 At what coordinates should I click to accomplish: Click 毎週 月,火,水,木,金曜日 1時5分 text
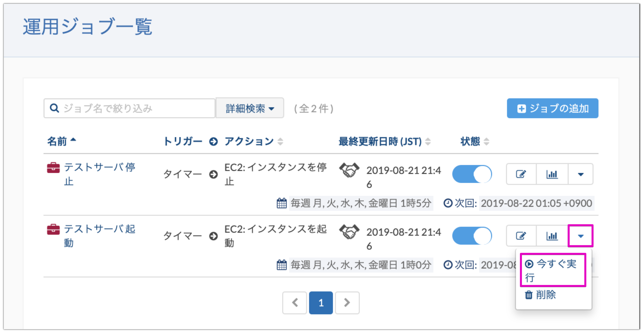(x=361, y=203)
